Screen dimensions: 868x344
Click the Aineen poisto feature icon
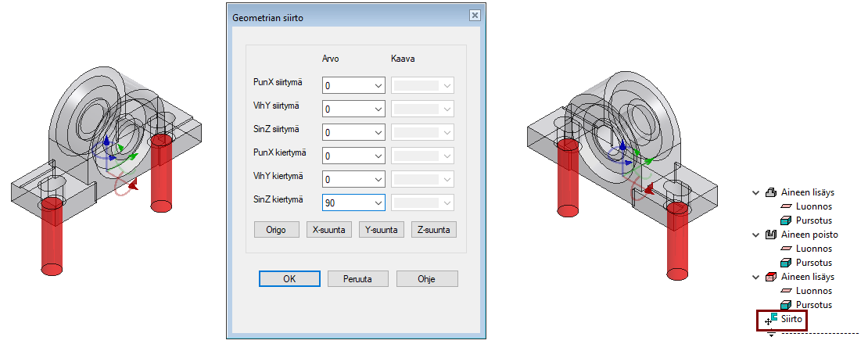click(770, 235)
